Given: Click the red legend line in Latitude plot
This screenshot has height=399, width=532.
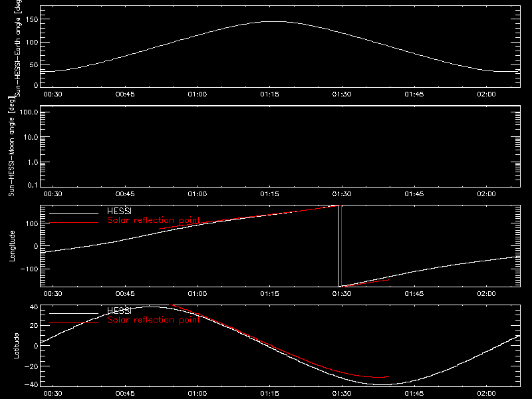Looking at the screenshot, I should [74, 322].
